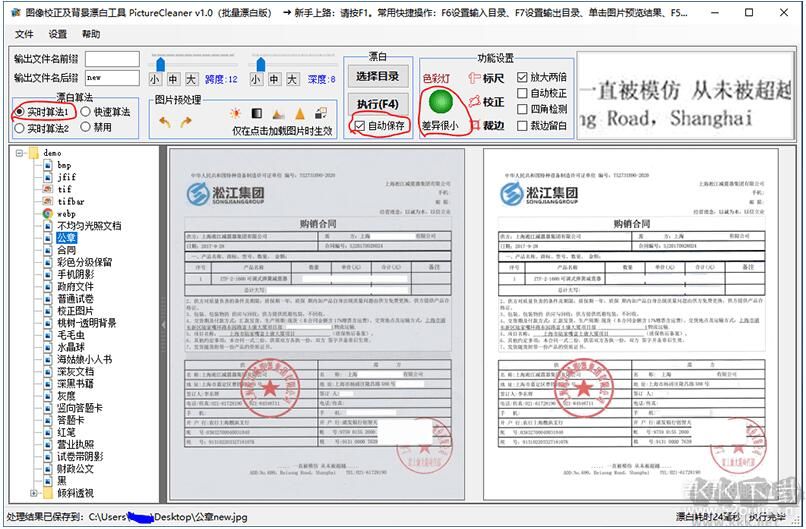
Task: Click the sun brightness preprocessing icon
Action: click(x=235, y=114)
